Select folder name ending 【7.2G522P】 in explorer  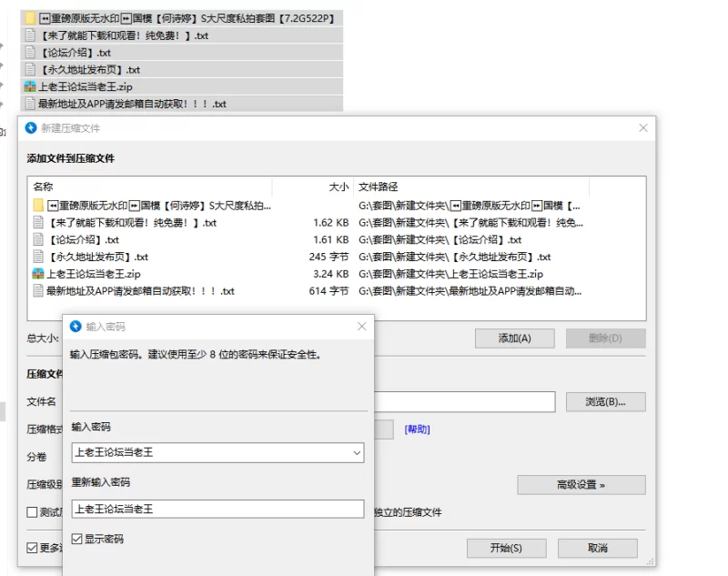187,18
